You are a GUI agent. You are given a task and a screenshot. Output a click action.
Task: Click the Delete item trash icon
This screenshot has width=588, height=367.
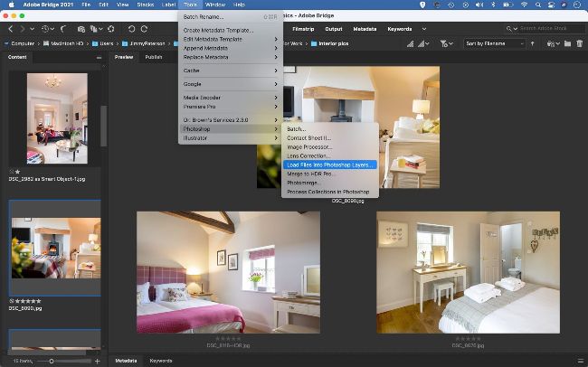click(578, 43)
